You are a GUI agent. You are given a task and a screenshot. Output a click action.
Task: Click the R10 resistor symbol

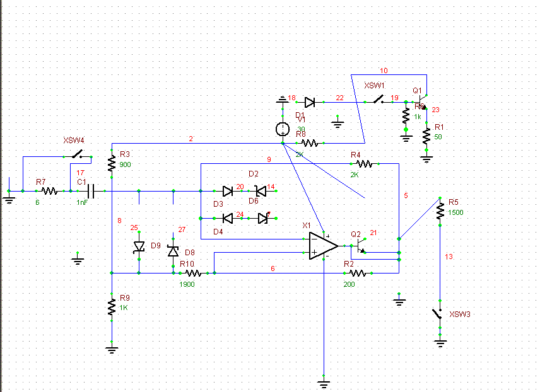[192, 273]
